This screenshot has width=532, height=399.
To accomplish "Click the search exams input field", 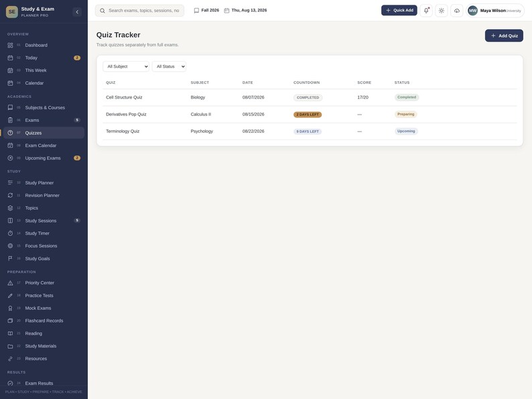I will pos(139,11).
